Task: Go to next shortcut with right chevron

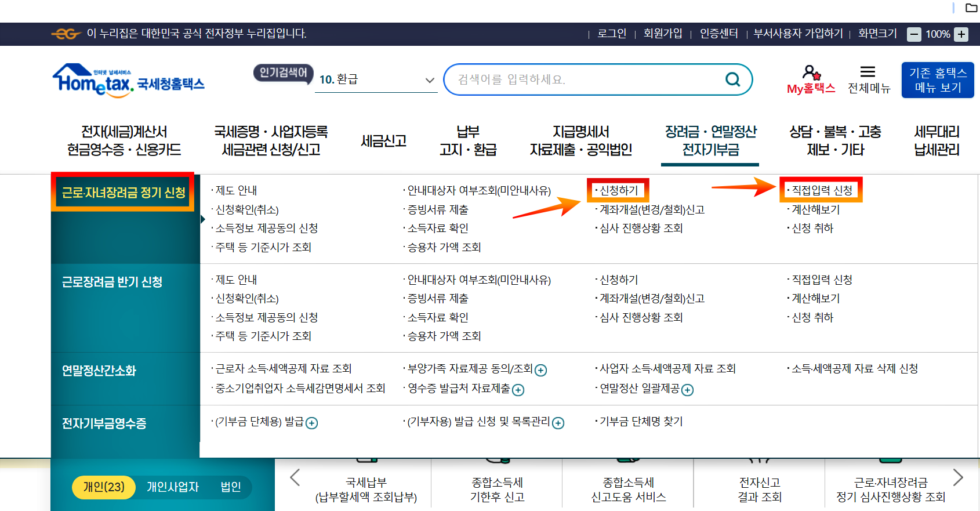Action: click(x=958, y=477)
